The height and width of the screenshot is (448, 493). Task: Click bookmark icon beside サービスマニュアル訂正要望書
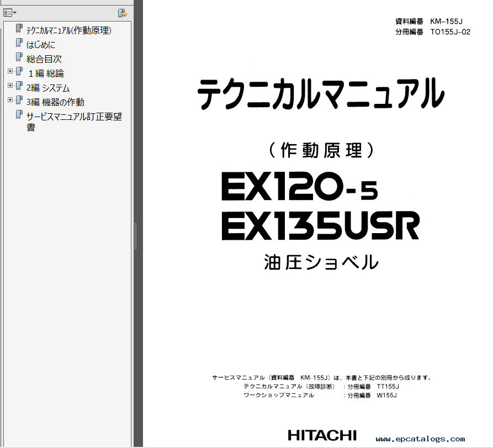click(19, 114)
